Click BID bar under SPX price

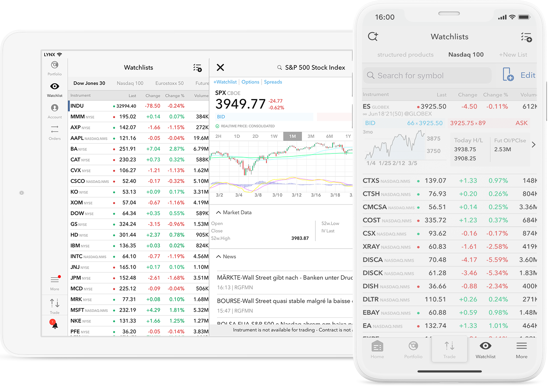click(x=264, y=117)
